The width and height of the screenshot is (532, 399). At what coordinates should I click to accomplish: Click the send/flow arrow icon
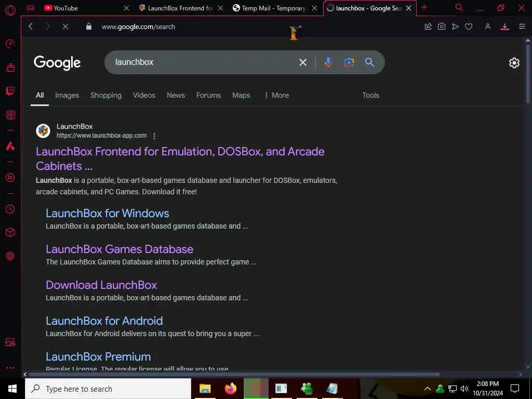455,26
